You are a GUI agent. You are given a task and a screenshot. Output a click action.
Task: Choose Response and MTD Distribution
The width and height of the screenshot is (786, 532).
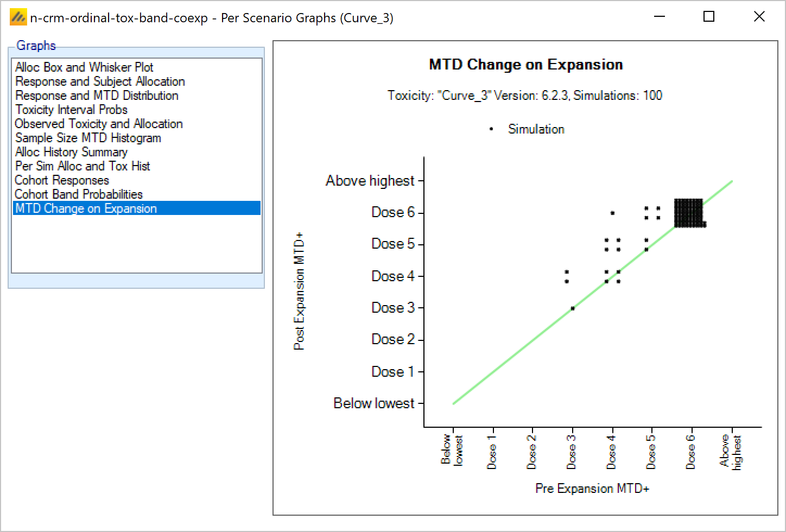[x=97, y=96]
